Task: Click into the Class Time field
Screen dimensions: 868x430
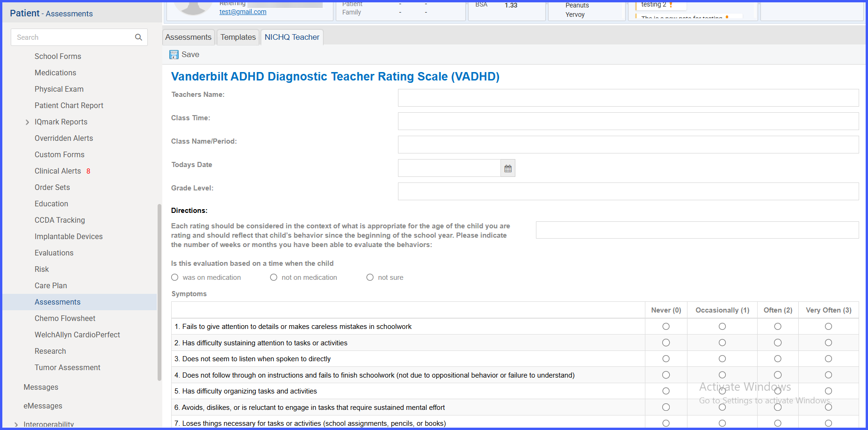Action: 628,121
